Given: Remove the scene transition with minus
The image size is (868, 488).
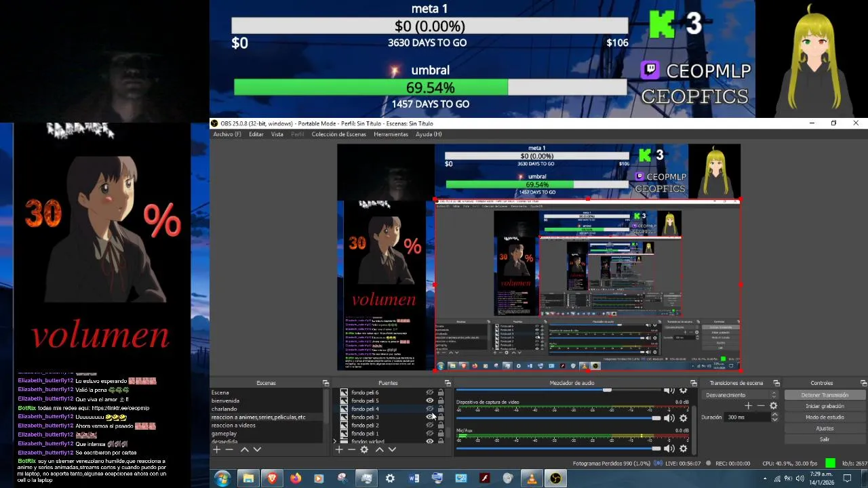Looking at the screenshot, I should 761,406.
